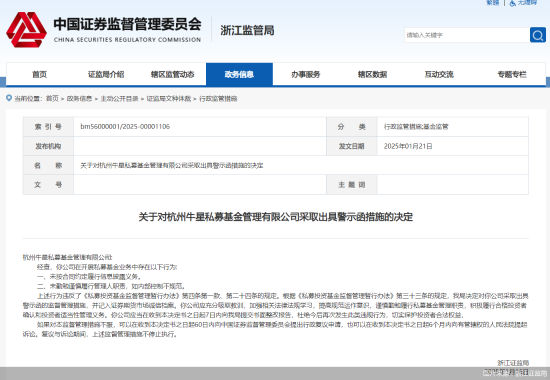Click the 证监局文种体裁 breadcrumb link

(169, 99)
